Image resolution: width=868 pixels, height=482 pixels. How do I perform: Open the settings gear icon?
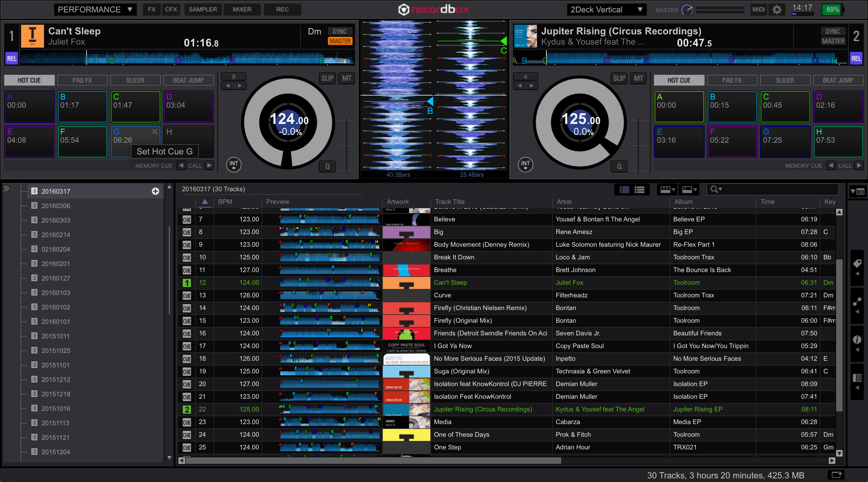tap(777, 9)
